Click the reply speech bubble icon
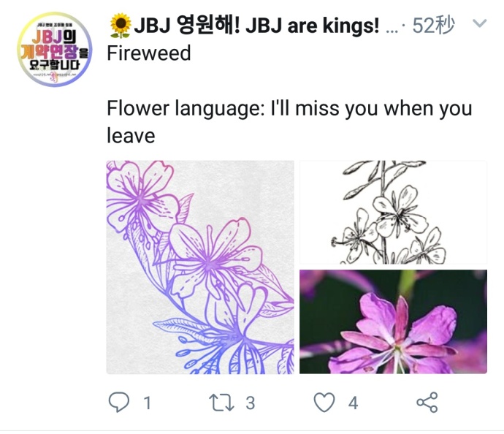Screen dimensions: 504x434 click(119, 402)
